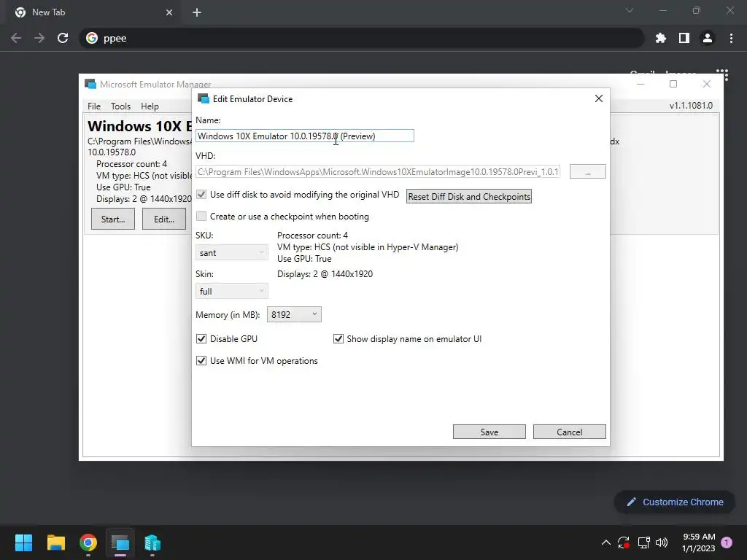747x560 pixels.
Task: Click the VHD path field
Action: 378,171
